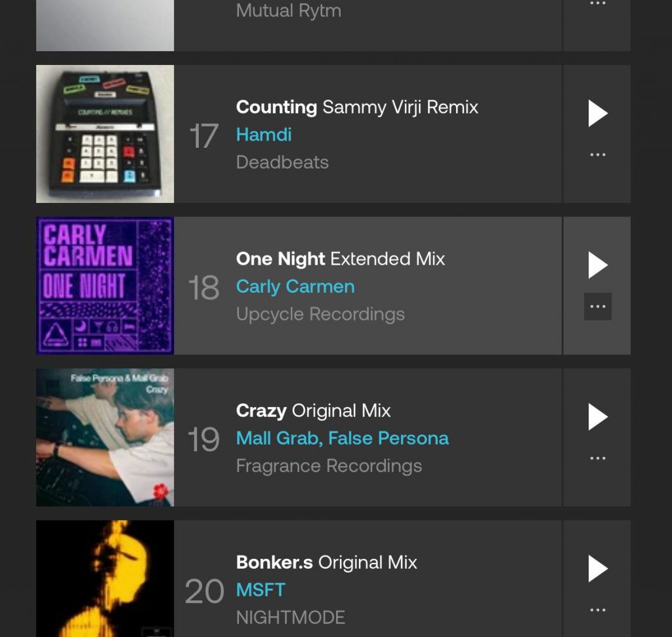This screenshot has width=672, height=637.
Task: Click the Counting calculator album artwork
Action: pyautogui.click(x=105, y=134)
